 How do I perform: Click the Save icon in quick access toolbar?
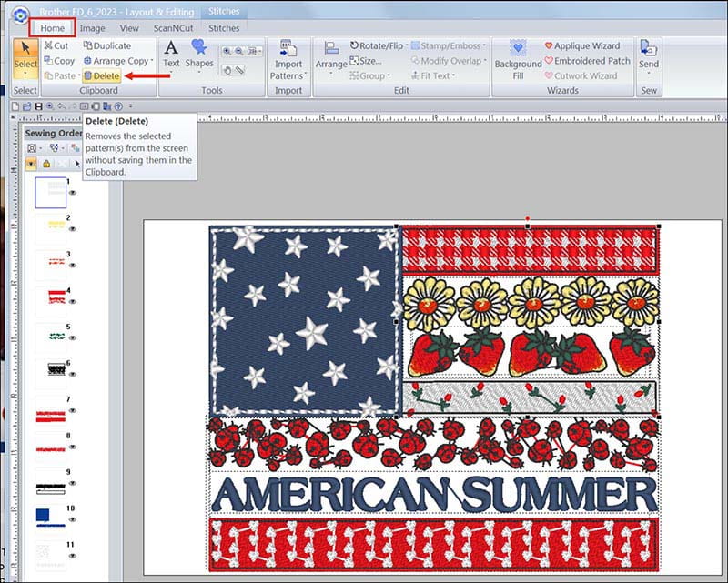click(38, 106)
